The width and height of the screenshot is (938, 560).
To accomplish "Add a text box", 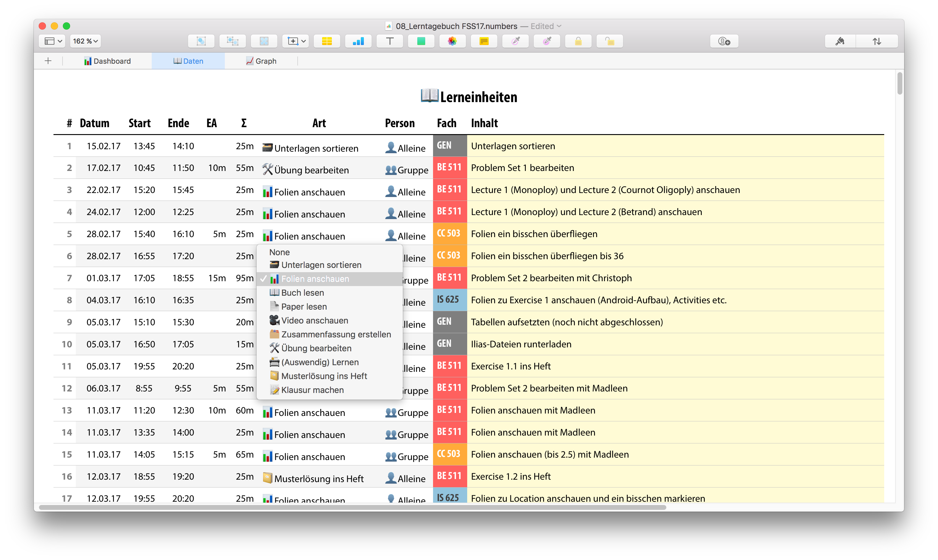I will (x=390, y=41).
